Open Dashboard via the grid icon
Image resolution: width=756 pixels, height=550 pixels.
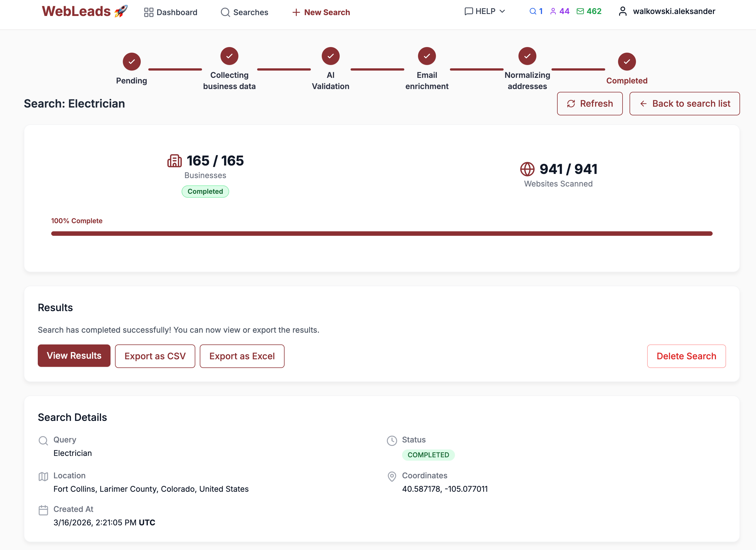click(x=149, y=12)
